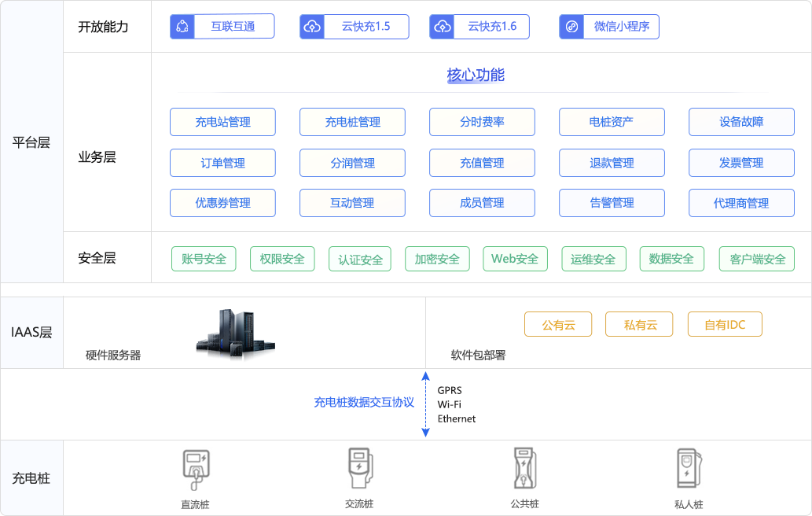Click the 交流桩 caption text
Image resolution: width=812 pixels, height=516 pixels.
(359, 503)
